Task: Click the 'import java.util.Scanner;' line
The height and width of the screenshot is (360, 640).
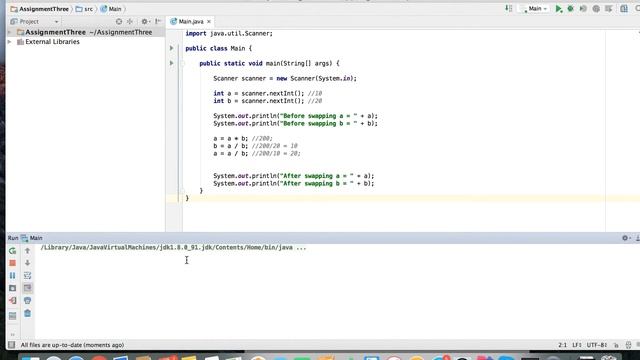Action: click(x=229, y=33)
